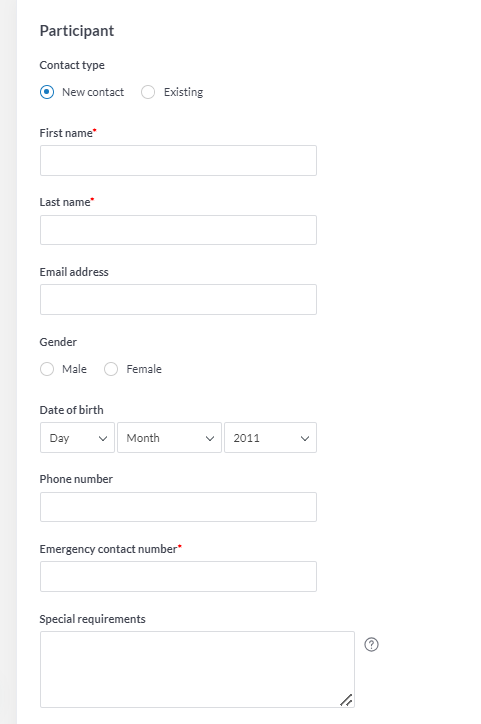Image resolution: width=481 pixels, height=724 pixels.
Task: Click the Emergency contact number field
Action: tap(178, 576)
